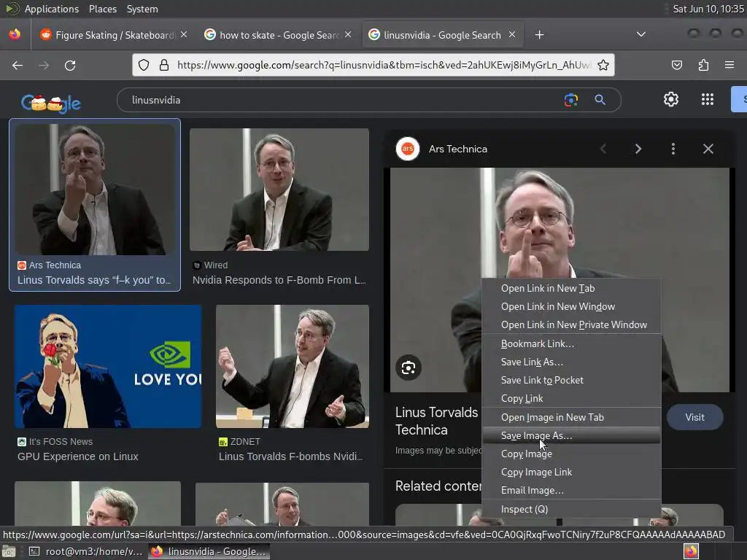Open the tracking protection shield icon

(x=144, y=65)
